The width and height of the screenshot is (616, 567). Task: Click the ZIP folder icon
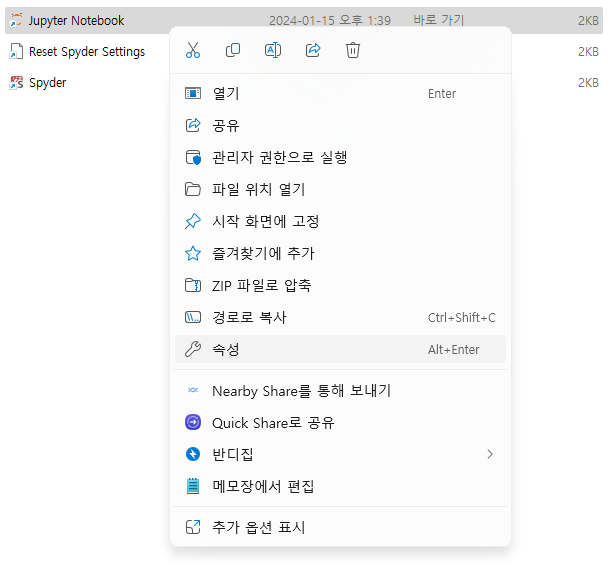[193, 285]
